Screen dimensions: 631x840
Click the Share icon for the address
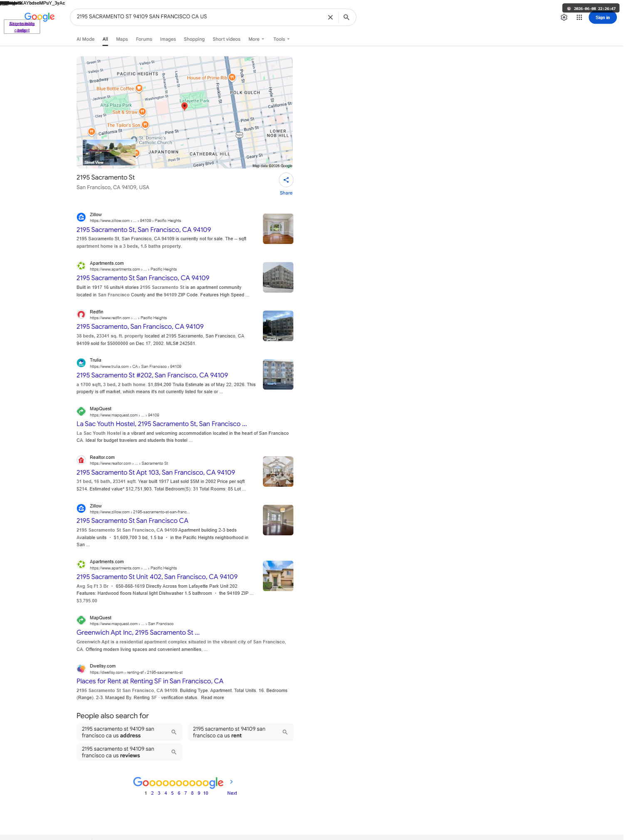tap(286, 180)
